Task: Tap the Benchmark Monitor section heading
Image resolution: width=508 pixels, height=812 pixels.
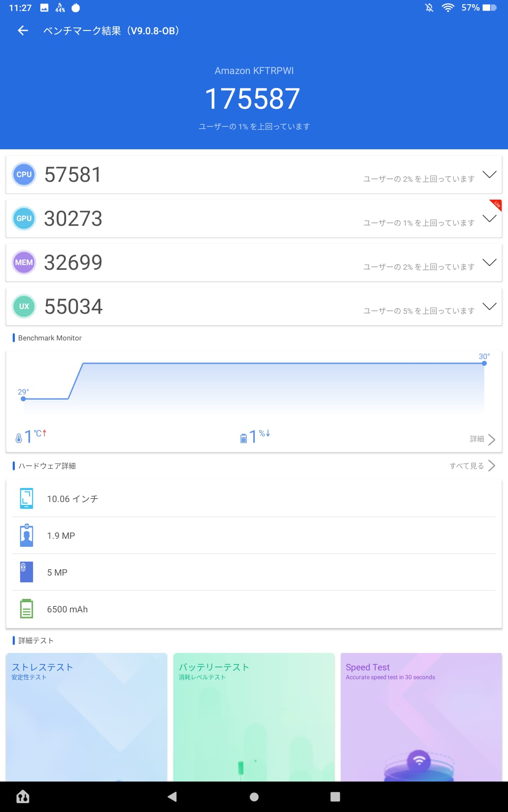Action: (50, 338)
